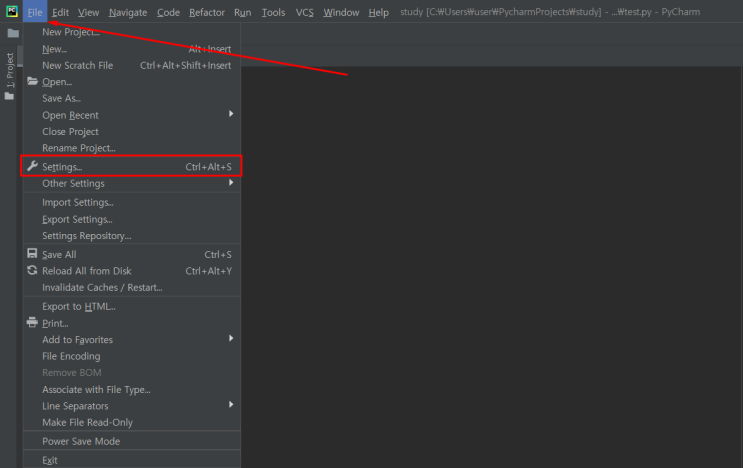Expand the Other Settings submenu arrow
Image resolution: width=743 pixels, height=468 pixels.
tap(231, 183)
